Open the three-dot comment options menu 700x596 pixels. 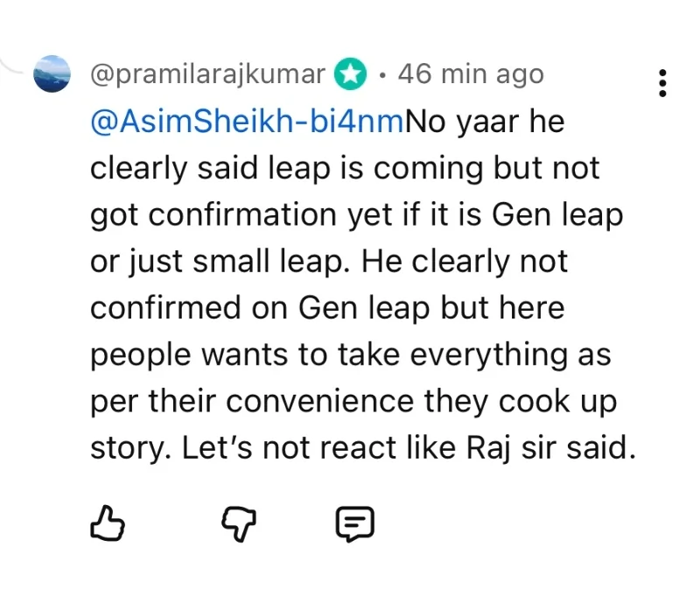(x=662, y=82)
